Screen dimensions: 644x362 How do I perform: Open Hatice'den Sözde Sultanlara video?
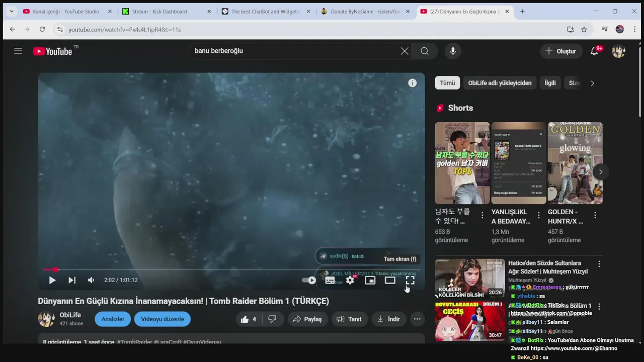pyautogui.click(x=547, y=267)
